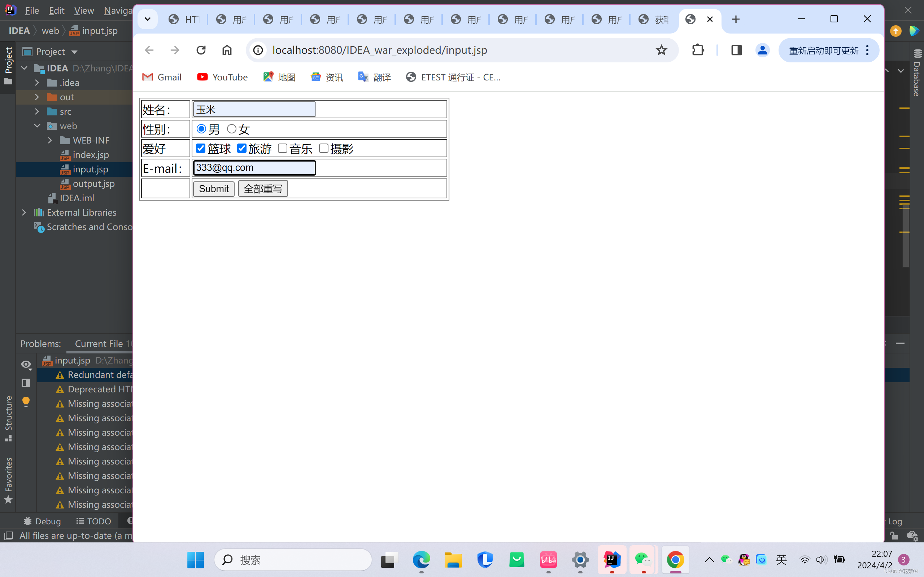The height and width of the screenshot is (577, 924).
Task: Collapse the web folder in the project tree
Action: 37,126
